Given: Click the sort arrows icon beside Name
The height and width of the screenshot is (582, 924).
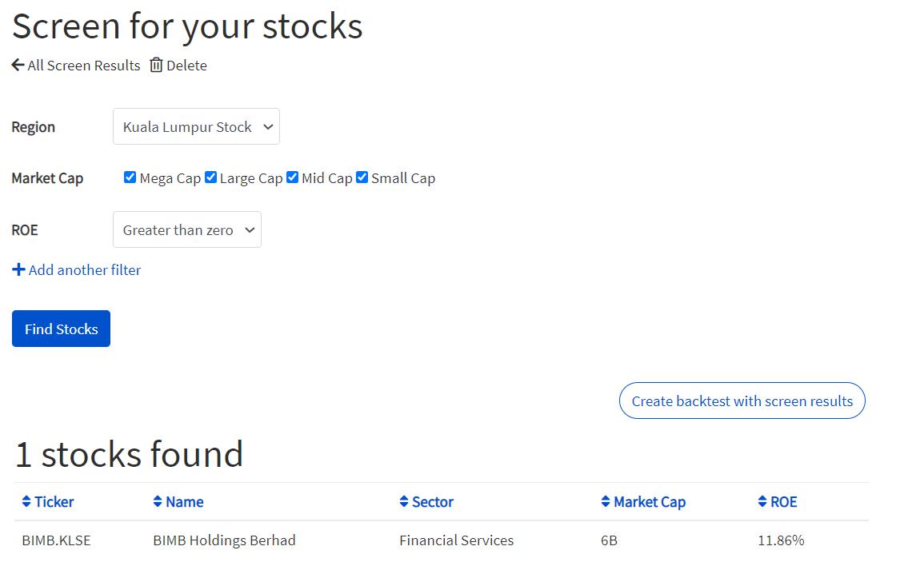Looking at the screenshot, I should [x=158, y=502].
